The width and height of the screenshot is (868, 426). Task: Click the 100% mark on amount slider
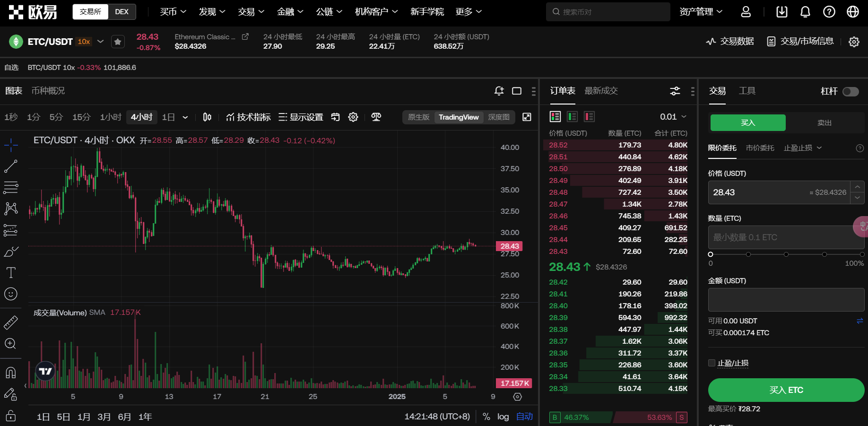862,254
